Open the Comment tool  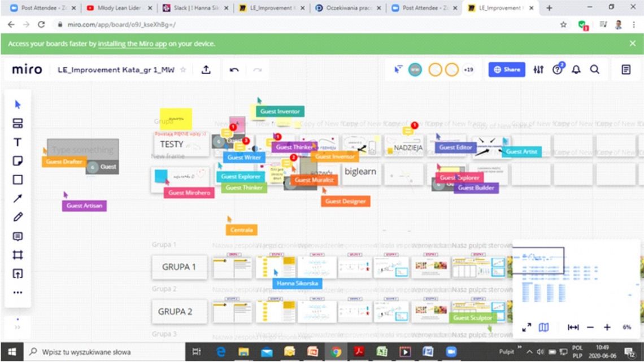pos(18,236)
